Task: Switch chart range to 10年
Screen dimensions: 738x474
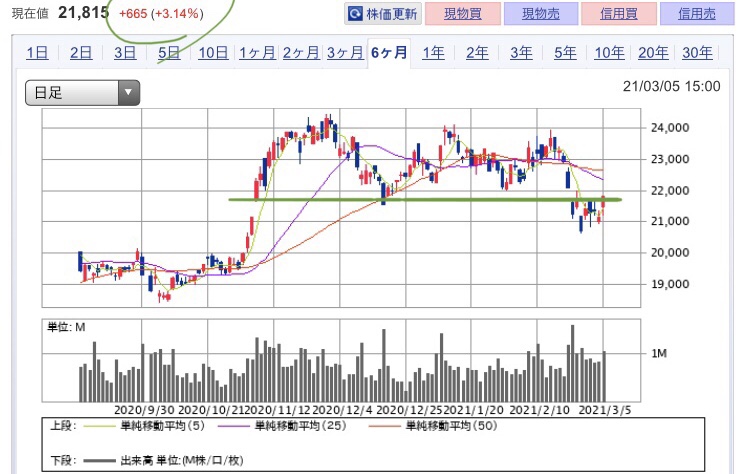Action: [x=609, y=53]
